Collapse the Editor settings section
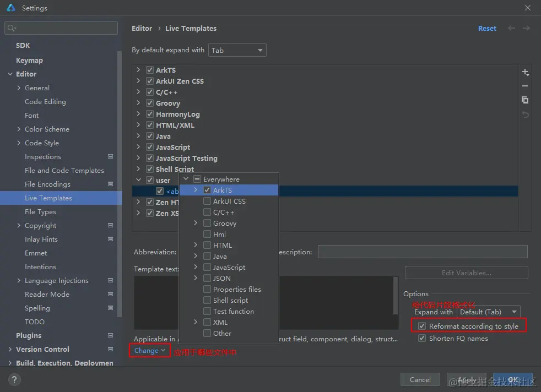 10,74
